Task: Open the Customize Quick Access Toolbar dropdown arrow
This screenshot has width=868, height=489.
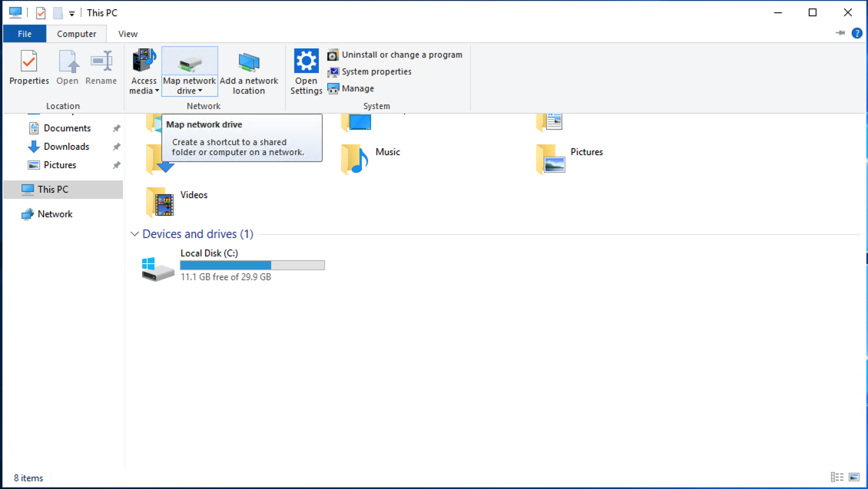Action: pyautogui.click(x=72, y=13)
